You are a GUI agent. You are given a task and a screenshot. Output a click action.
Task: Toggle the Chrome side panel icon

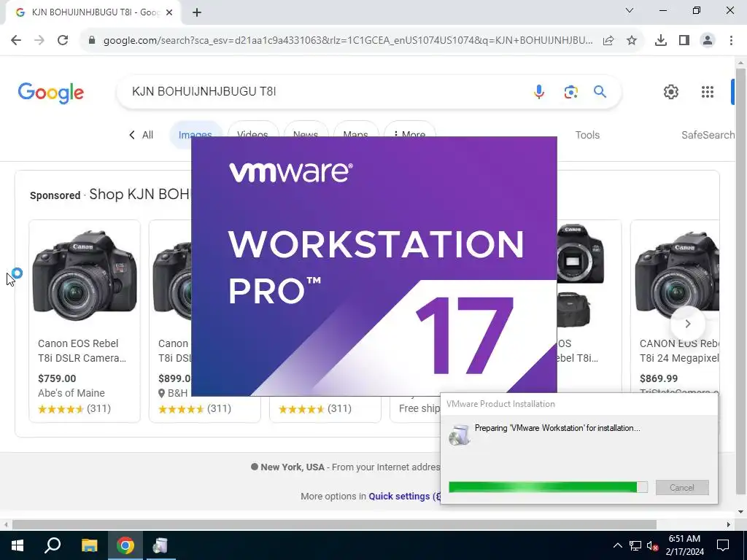(684, 41)
